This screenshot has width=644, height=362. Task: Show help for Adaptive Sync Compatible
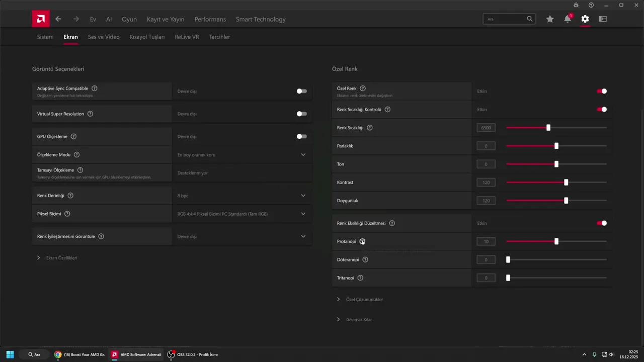[95, 88]
